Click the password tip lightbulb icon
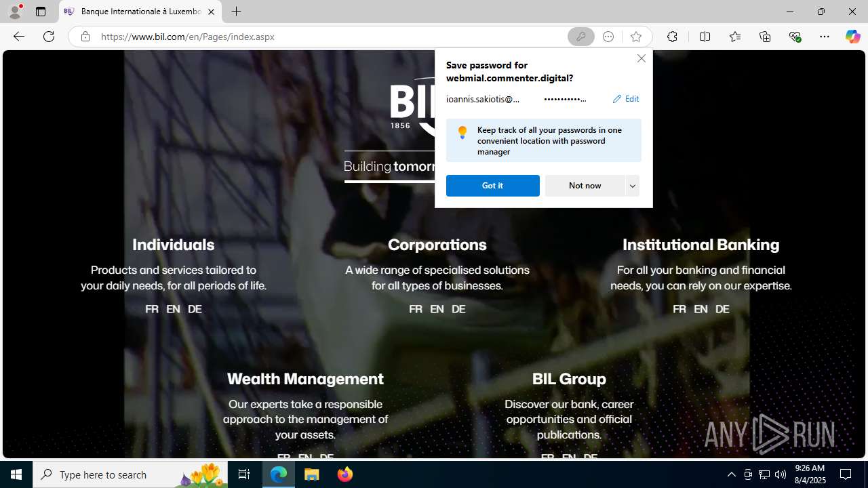 [x=462, y=132]
